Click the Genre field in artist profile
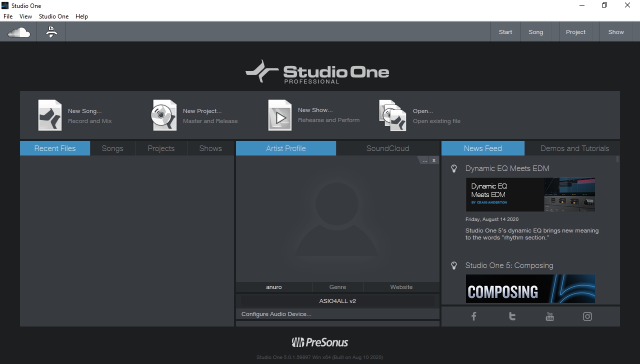Image resolution: width=640 pixels, height=364 pixels. 337,287
